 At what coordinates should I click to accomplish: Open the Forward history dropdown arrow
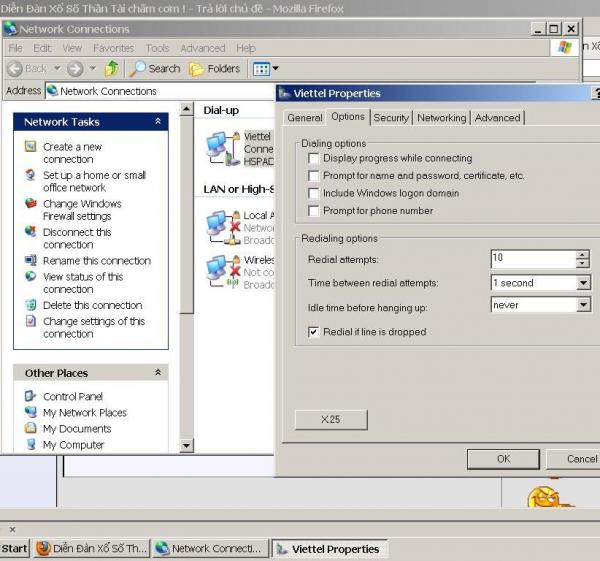(x=93, y=68)
